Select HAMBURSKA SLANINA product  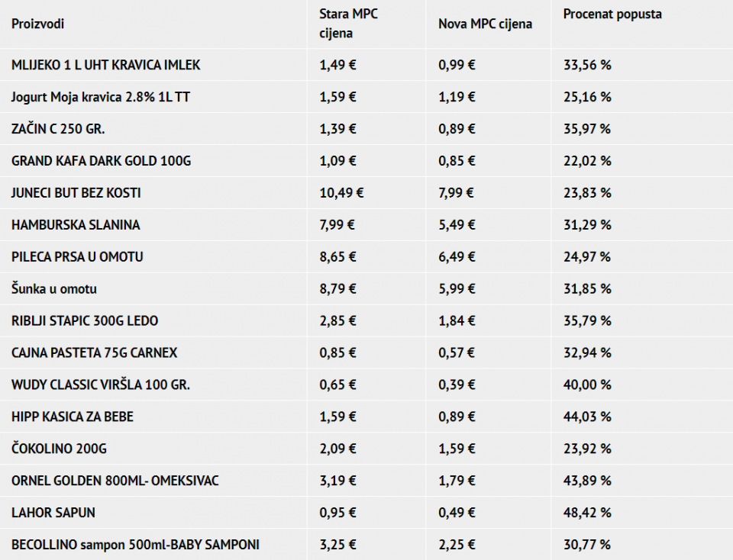tap(76, 226)
